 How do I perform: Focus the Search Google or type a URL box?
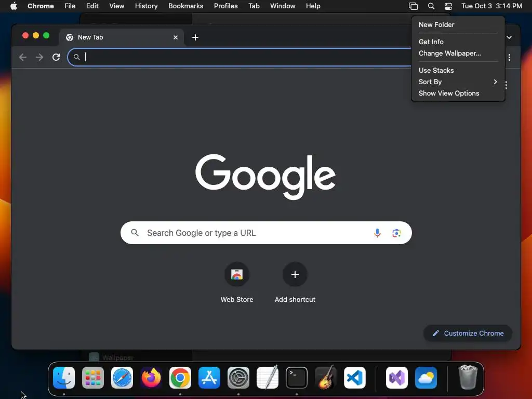click(x=266, y=233)
